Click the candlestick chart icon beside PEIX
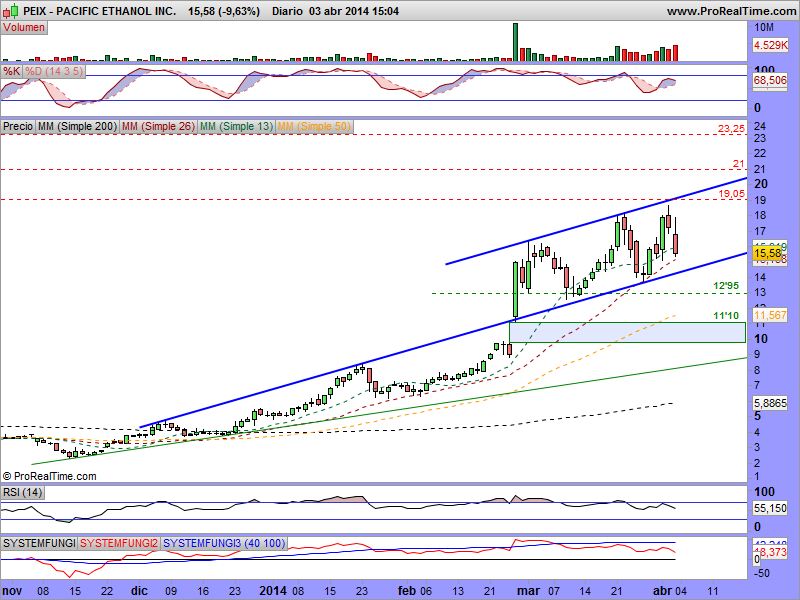800x600 pixels. point(10,10)
